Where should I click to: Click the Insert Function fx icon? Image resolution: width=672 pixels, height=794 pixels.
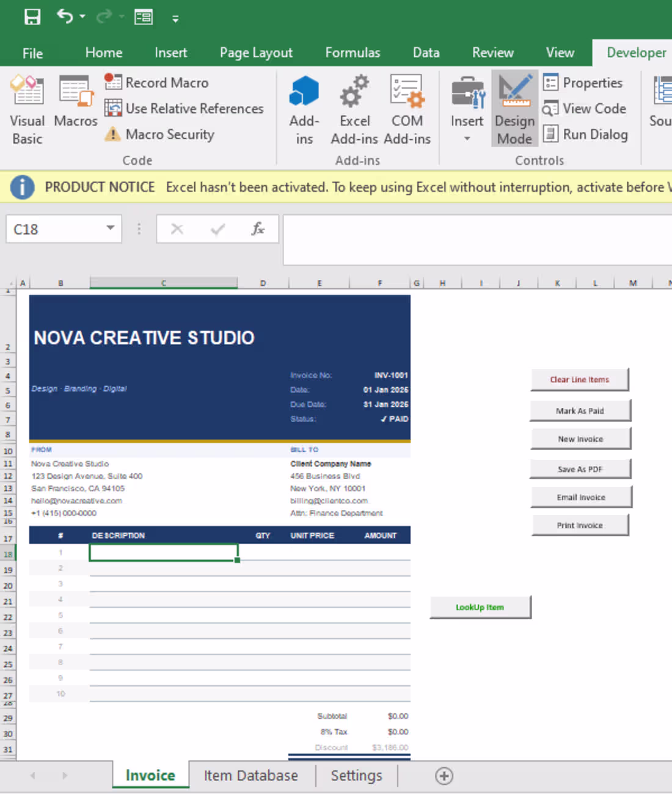click(258, 229)
